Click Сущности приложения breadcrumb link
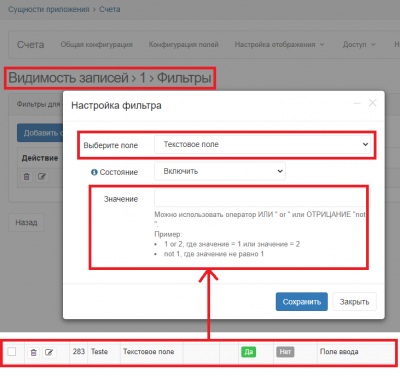The image size is (400, 376). point(49,9)
